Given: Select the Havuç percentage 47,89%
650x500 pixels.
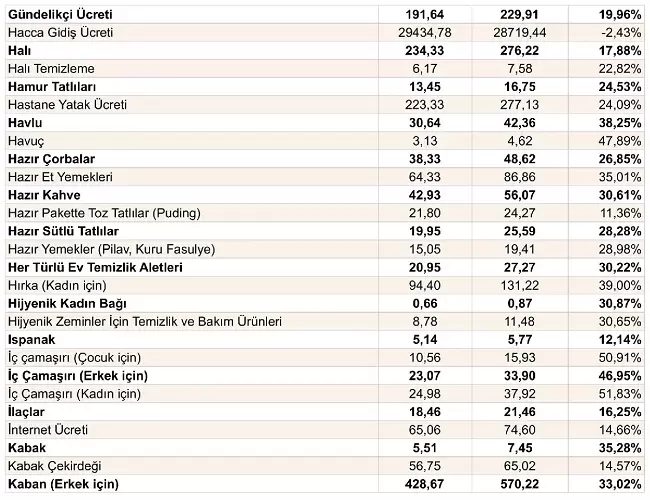Looking at the screenshot, I should 620,141.
